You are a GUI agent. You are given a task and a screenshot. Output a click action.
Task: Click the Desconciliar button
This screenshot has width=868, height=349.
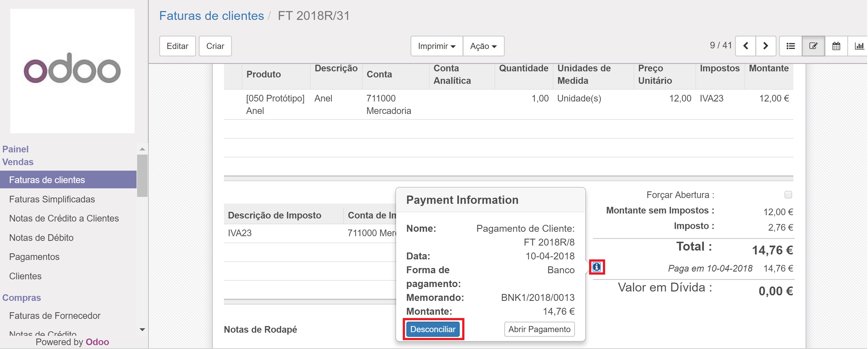point(433,329)
